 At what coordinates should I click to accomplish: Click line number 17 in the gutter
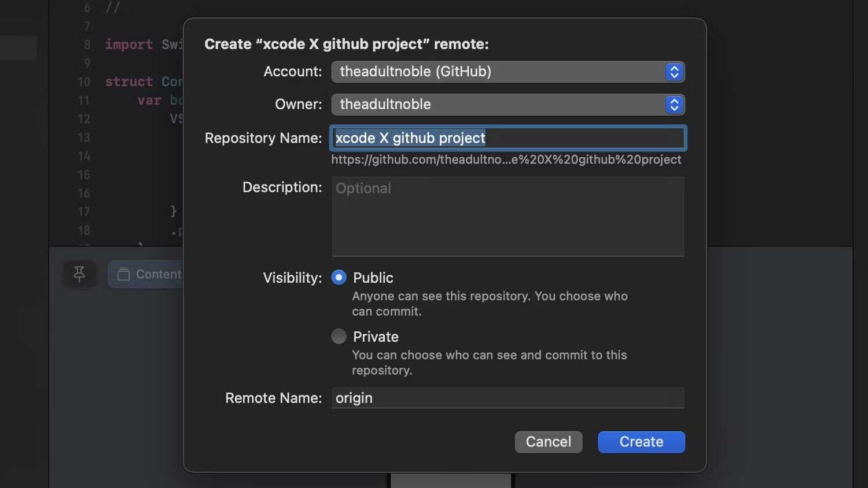click(84, 212)
